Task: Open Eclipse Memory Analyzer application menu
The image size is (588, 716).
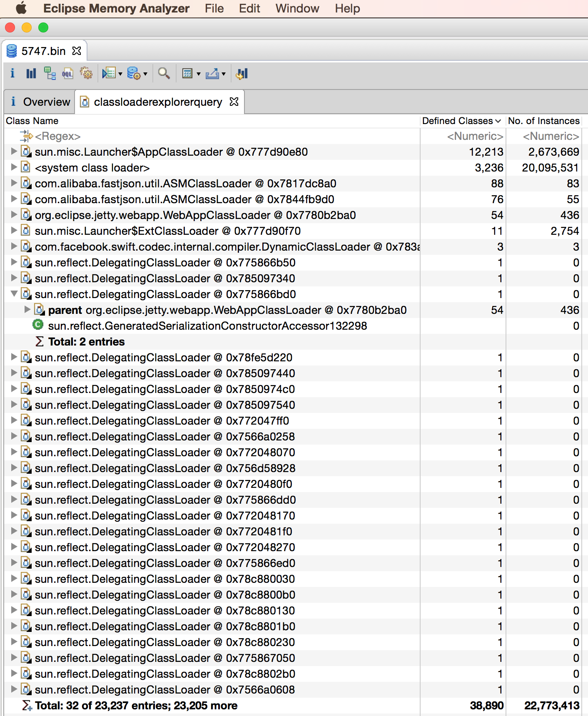Action: [x=116, y=8]
